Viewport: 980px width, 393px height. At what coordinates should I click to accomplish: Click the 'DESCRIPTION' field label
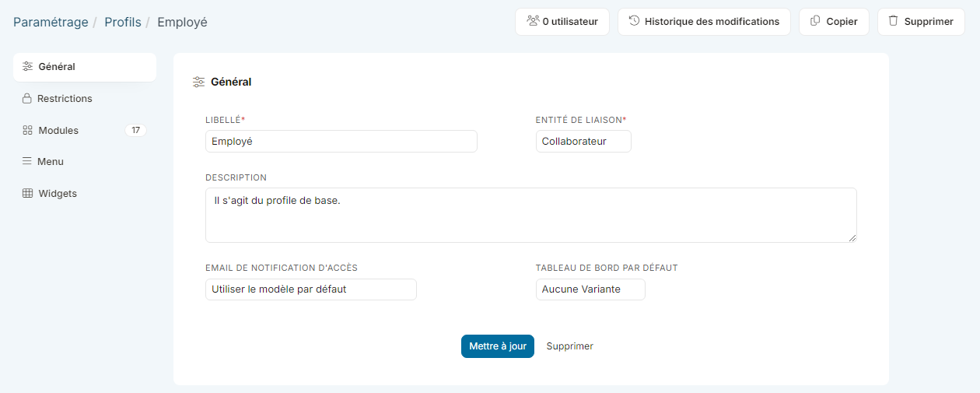tap(236, 177)
